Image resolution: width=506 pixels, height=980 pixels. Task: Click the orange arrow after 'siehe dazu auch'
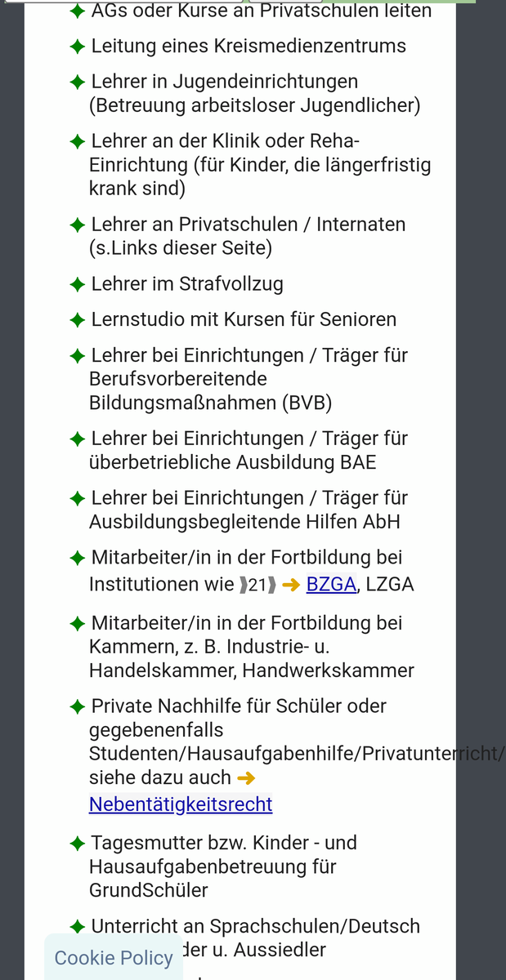pos(245,778)
